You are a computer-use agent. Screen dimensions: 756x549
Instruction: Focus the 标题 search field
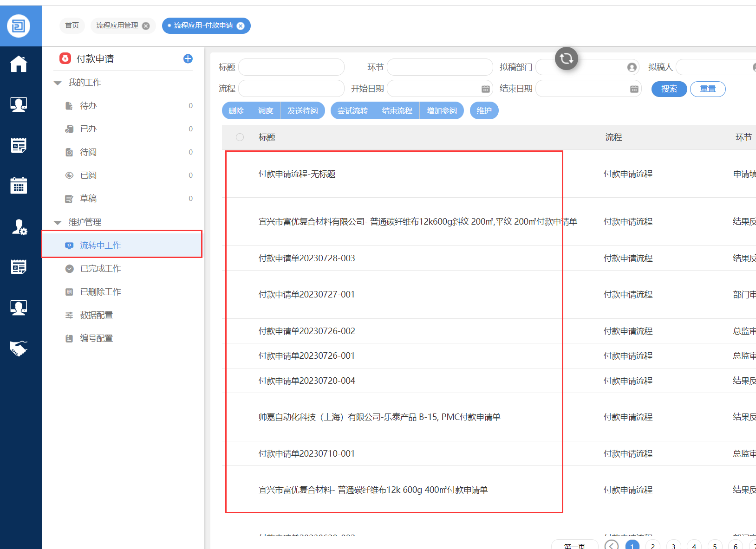coord(291,67)
